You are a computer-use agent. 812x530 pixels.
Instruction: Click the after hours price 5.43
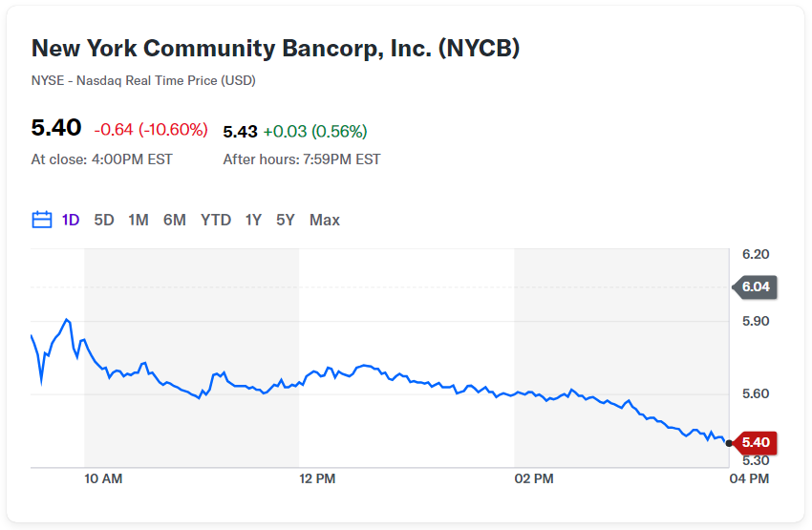point(240,131)
